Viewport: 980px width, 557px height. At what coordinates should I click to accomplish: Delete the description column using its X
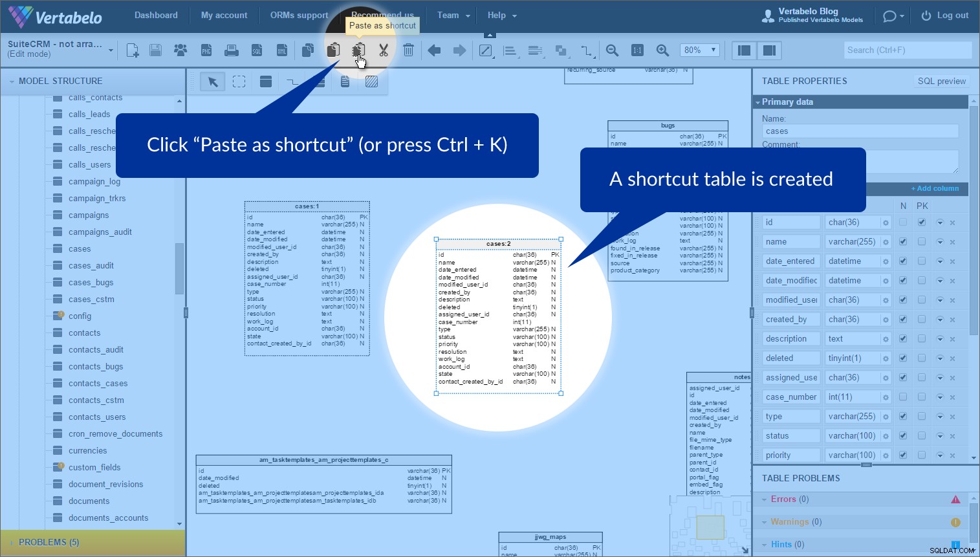(952, 339)
